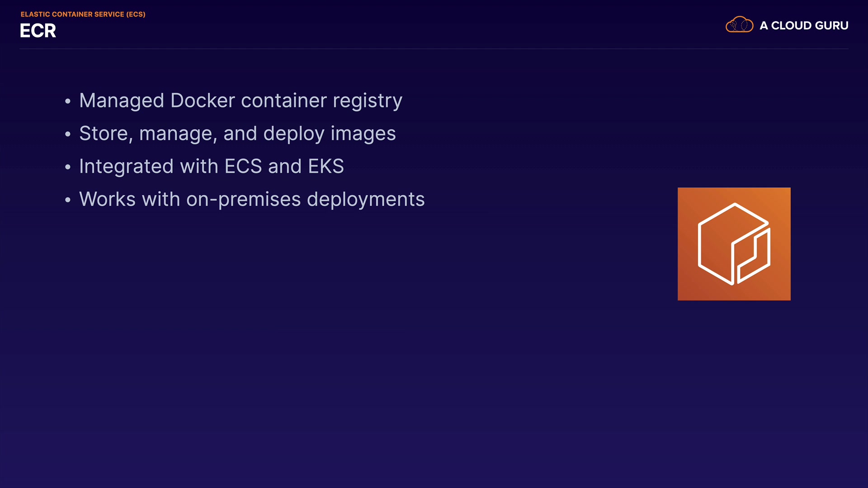
Task: Click the A CLOUD GURU brand text
Action: (803, 26)
